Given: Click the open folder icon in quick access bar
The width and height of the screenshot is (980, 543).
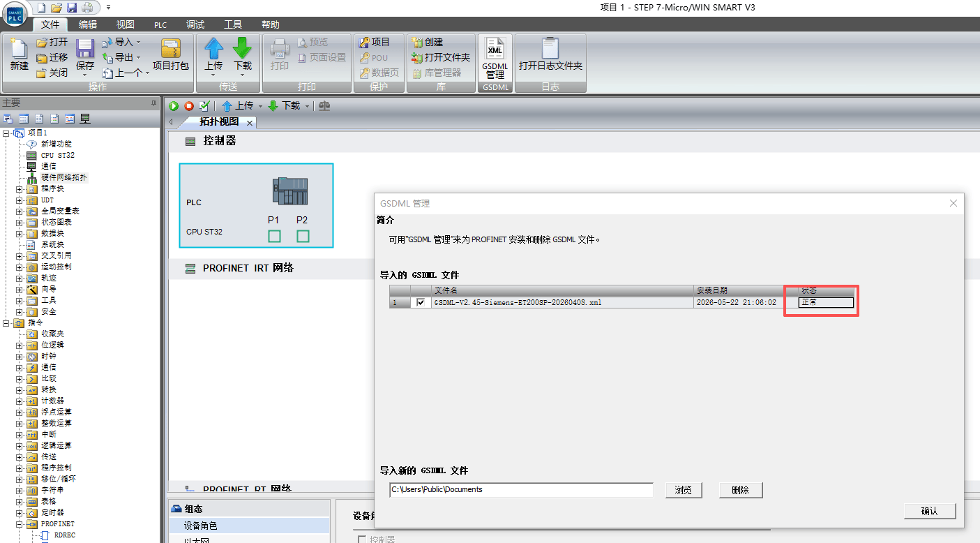Looking at the screenshot, I should tap(56, 8).
